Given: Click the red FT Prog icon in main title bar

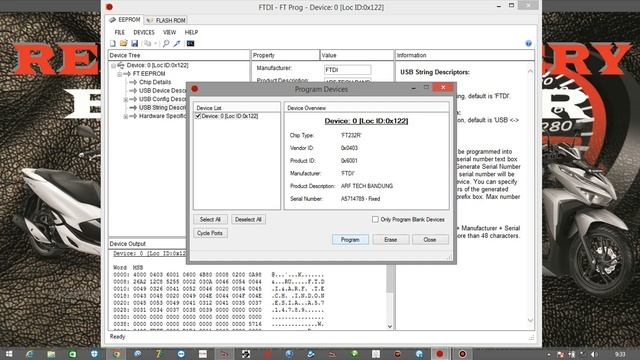Looking at the screenshot, I should point(109,7).
